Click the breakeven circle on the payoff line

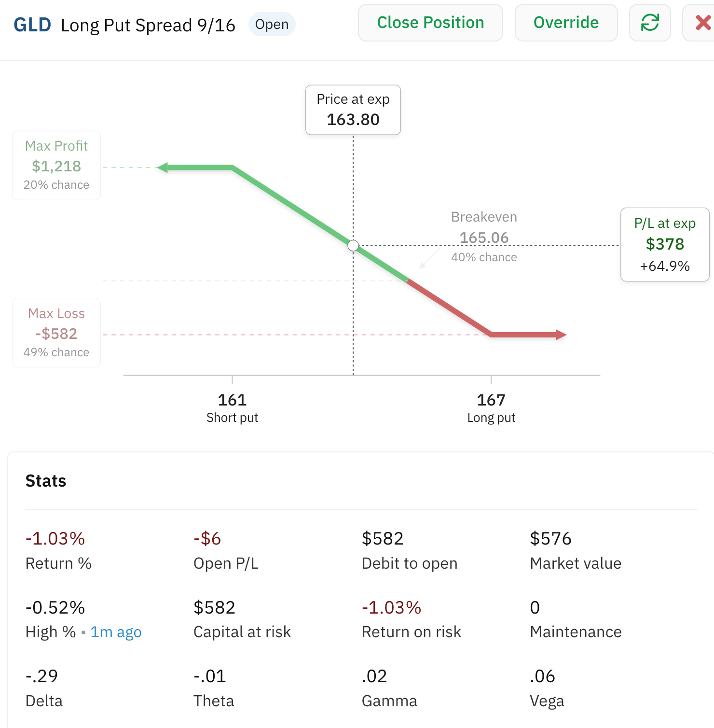(353, 246)
